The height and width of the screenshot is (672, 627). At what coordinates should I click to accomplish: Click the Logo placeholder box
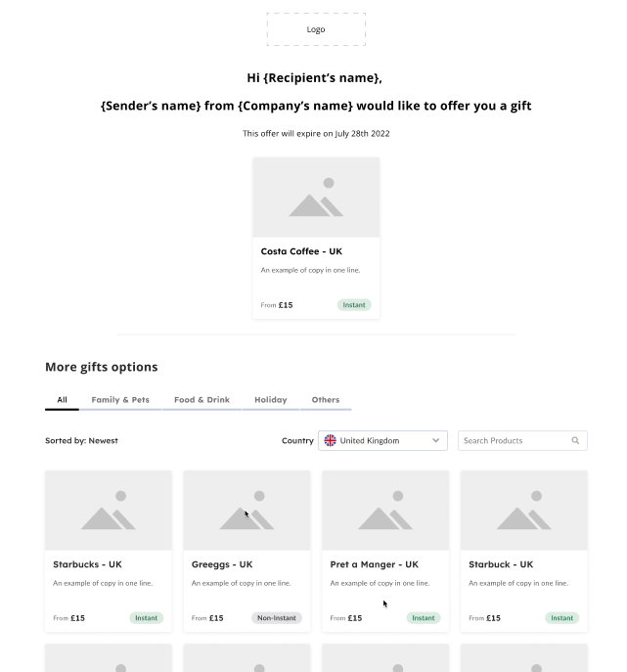coord(316,29)
